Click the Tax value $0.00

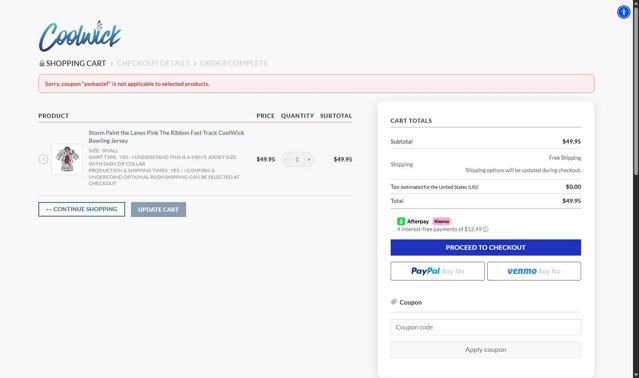point(573,187)
